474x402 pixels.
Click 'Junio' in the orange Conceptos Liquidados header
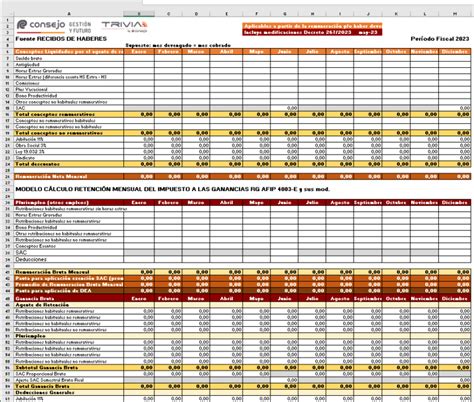[284, 52]
